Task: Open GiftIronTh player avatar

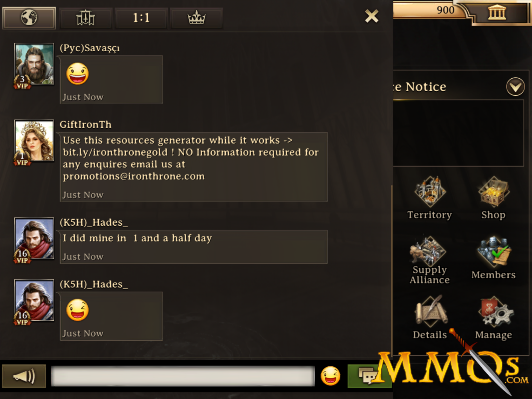Action: (34, 140)
